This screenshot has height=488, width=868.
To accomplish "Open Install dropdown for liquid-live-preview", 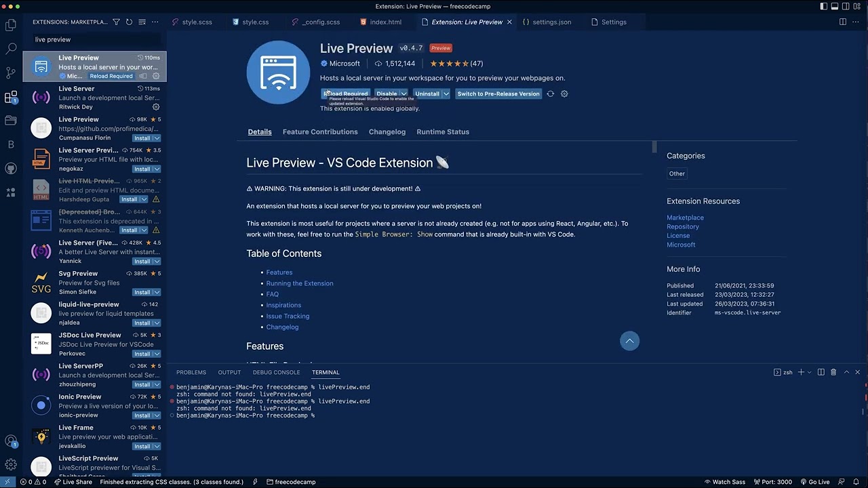I will tap(157, 323).
